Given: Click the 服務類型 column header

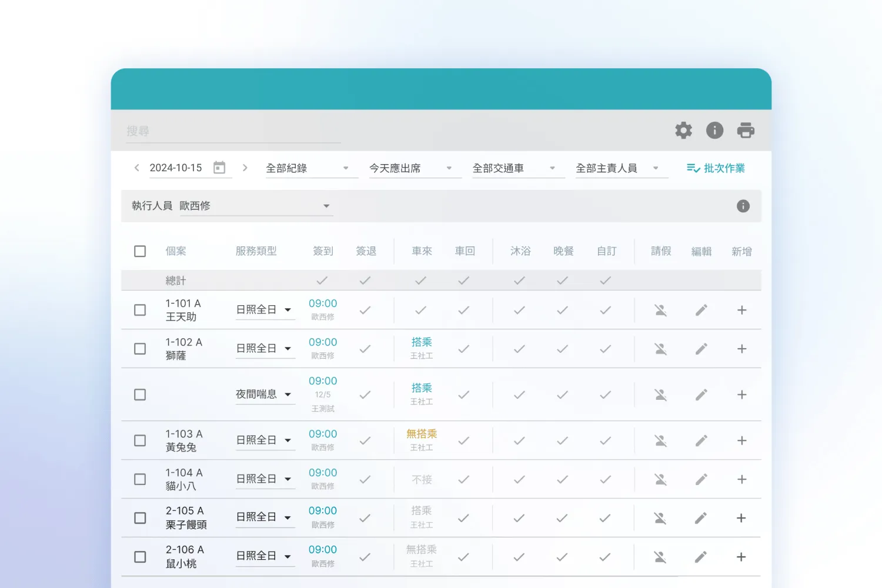Looking at the screenshot, I should point(256,251).
